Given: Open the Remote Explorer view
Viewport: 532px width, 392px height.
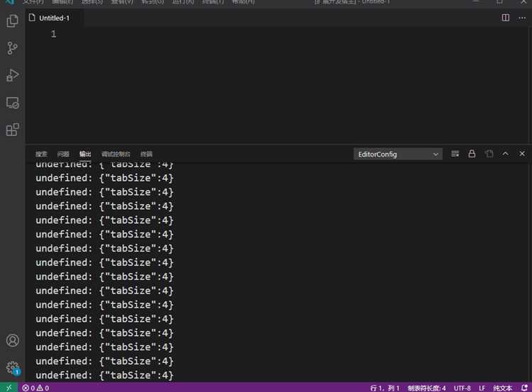Looking at the screenshot, I should 12,102.
